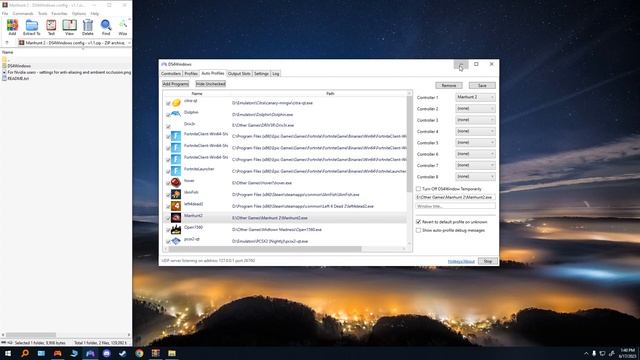Go up one folder in WinRAR
This screenshot has width=640, height=360.
pyautogui.click(x=7, y=42)
